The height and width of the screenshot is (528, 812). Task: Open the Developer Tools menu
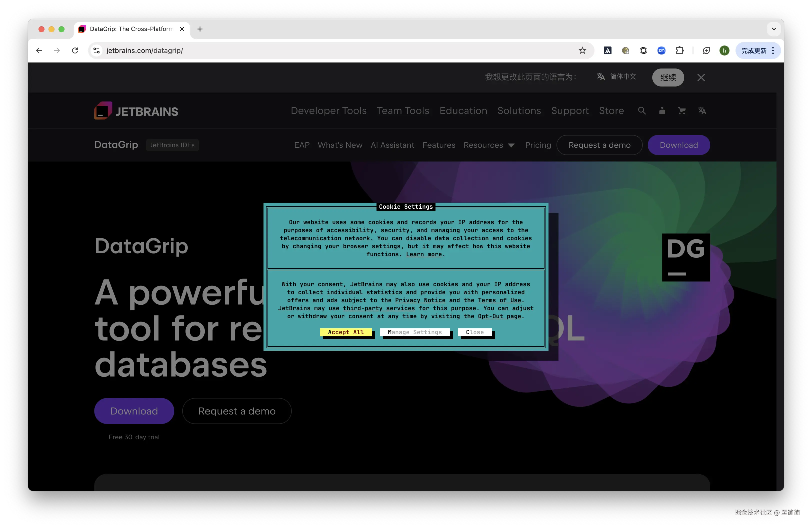pos(328,110)
